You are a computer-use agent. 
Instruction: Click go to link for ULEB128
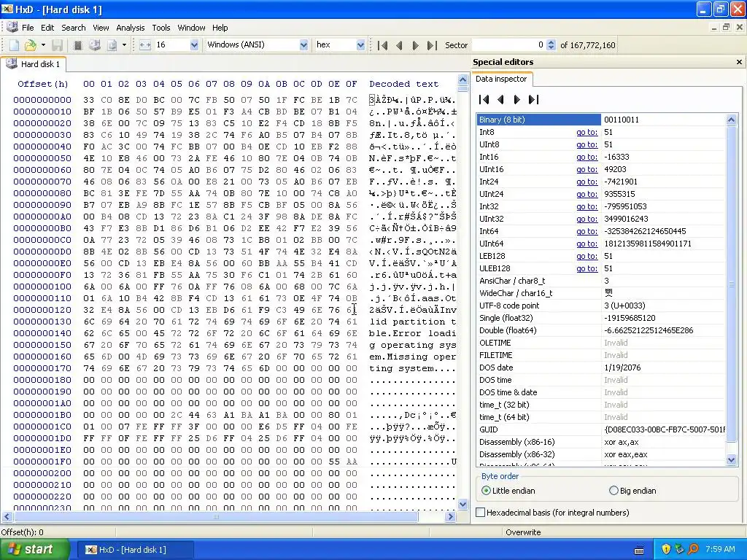587,268
